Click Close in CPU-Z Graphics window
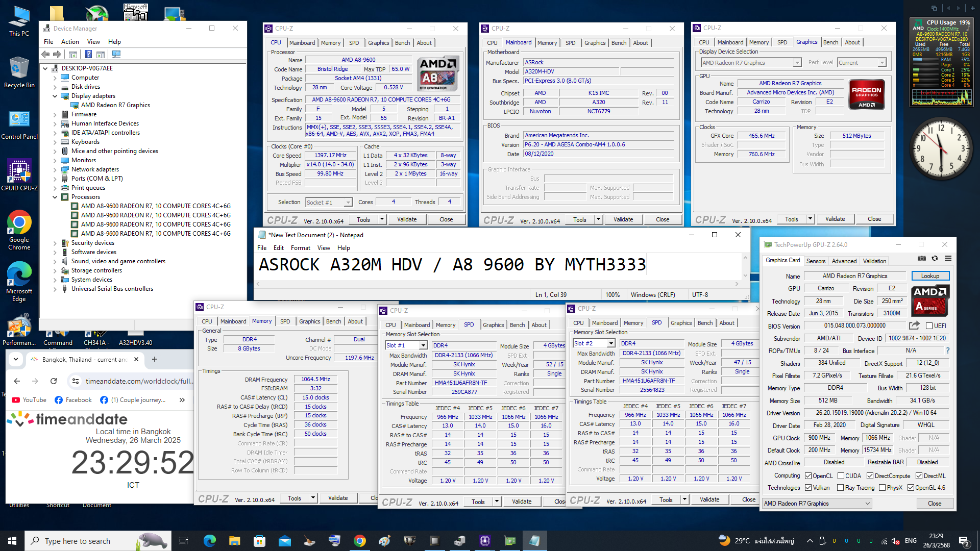This screenshot has height=551, width=980. pos(874,219)
